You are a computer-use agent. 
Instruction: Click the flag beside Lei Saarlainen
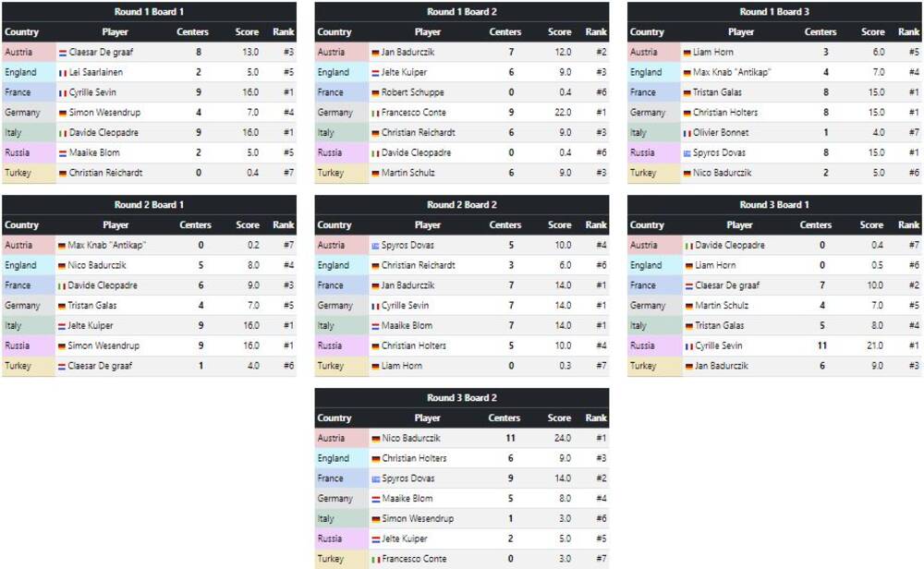(x=63, y=73)
